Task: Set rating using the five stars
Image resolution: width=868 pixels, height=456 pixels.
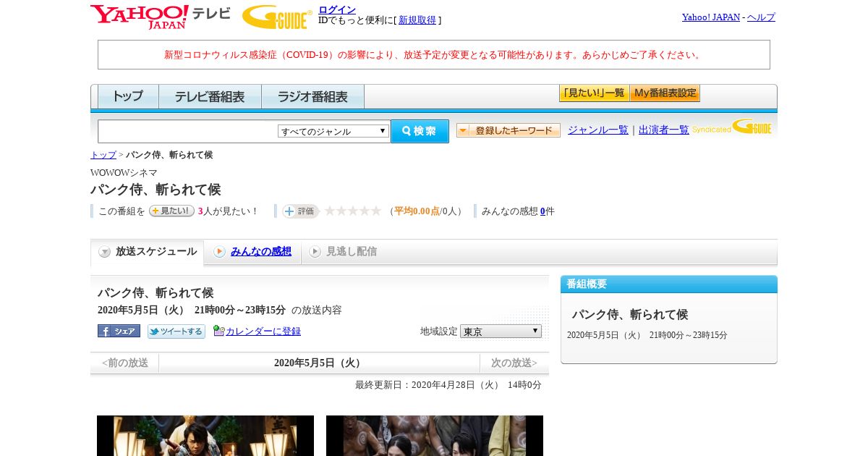Action: pos(352,211)
